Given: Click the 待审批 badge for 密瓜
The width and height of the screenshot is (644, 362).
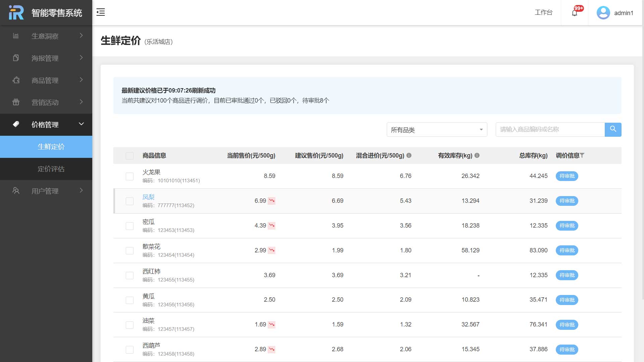Looking at the screenshot, I should [567, 226].
